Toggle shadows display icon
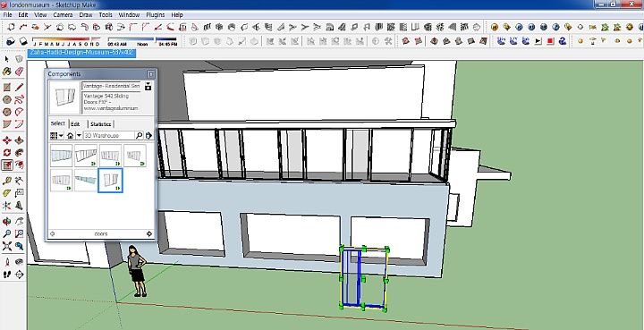This screenshot has height=330, width=644. 11,41
